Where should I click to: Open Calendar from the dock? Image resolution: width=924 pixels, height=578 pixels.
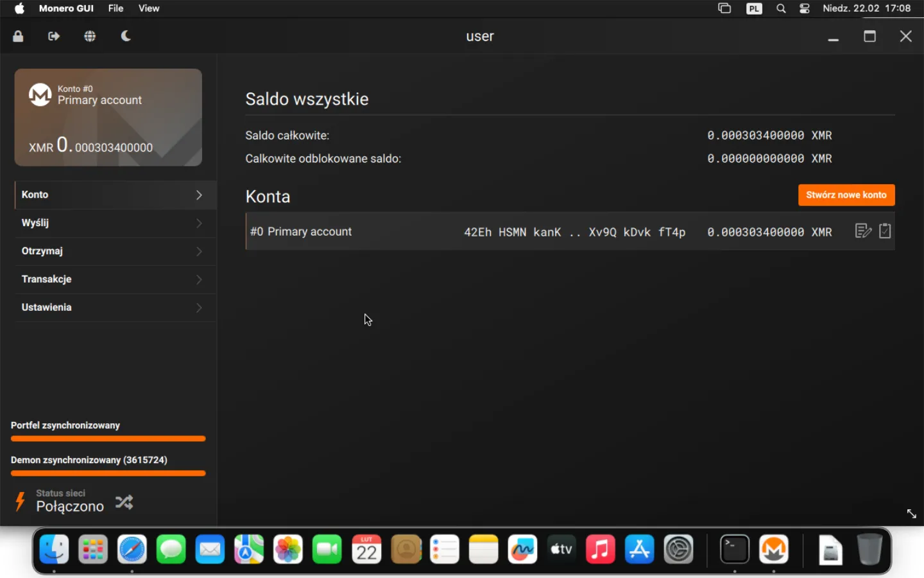[x=366, y=550]
